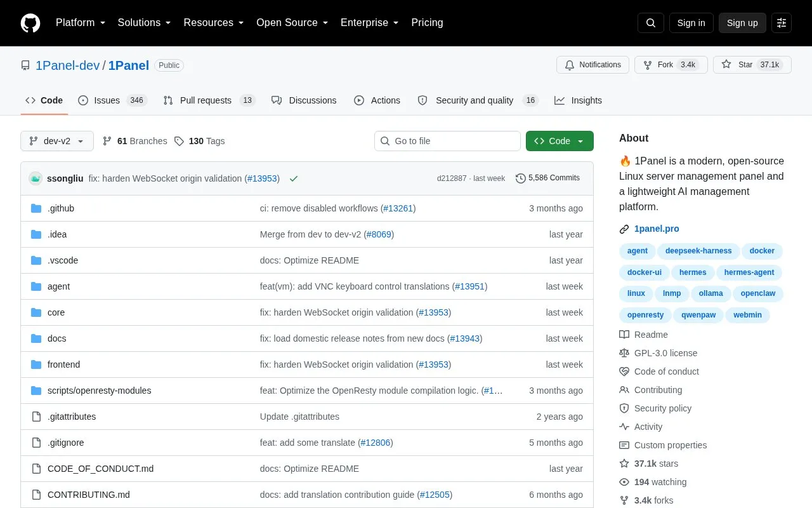Open the green Code clone dropdown
The width and height of the screenshot is (812, 508).
coord(560,141)
